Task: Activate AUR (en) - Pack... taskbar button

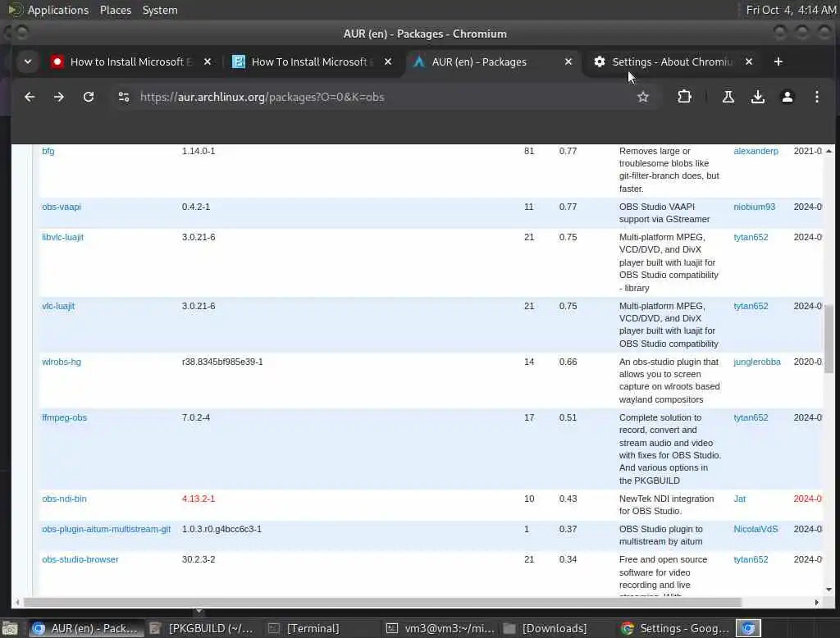Action: coord(85,628)
